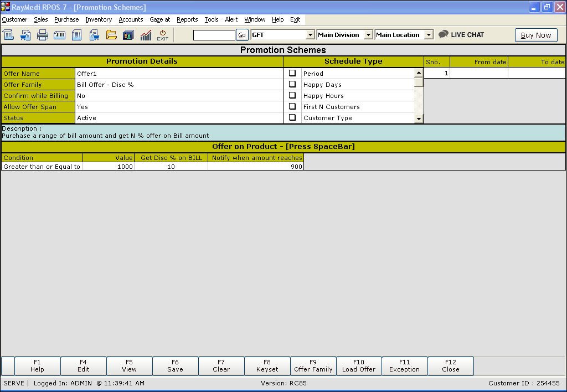Image resolution: width=567 pixels, height=392 pixels.
Task: Click the schedule type scrollbar down arrow
Action: click(x=419, y=118)
